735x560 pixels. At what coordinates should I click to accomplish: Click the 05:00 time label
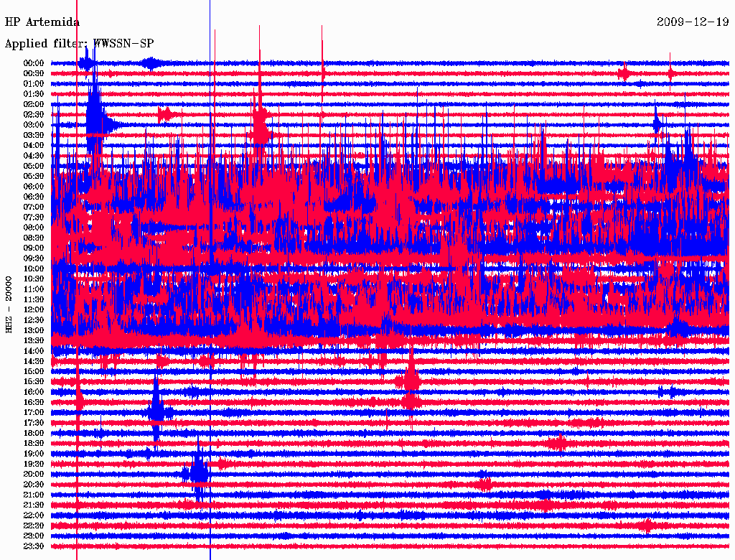(34, 166)
